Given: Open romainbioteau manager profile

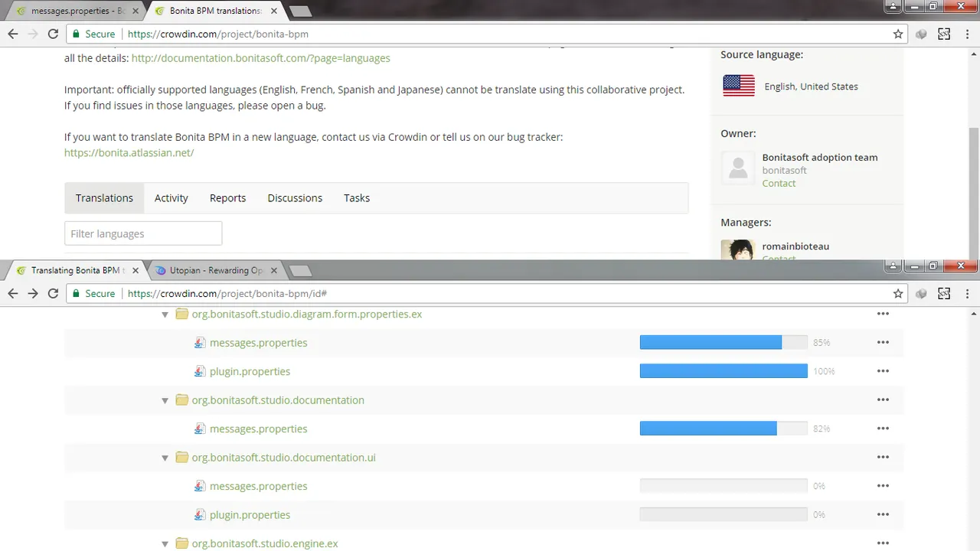Looking at the screenshot, I should [x=795, y=246].
